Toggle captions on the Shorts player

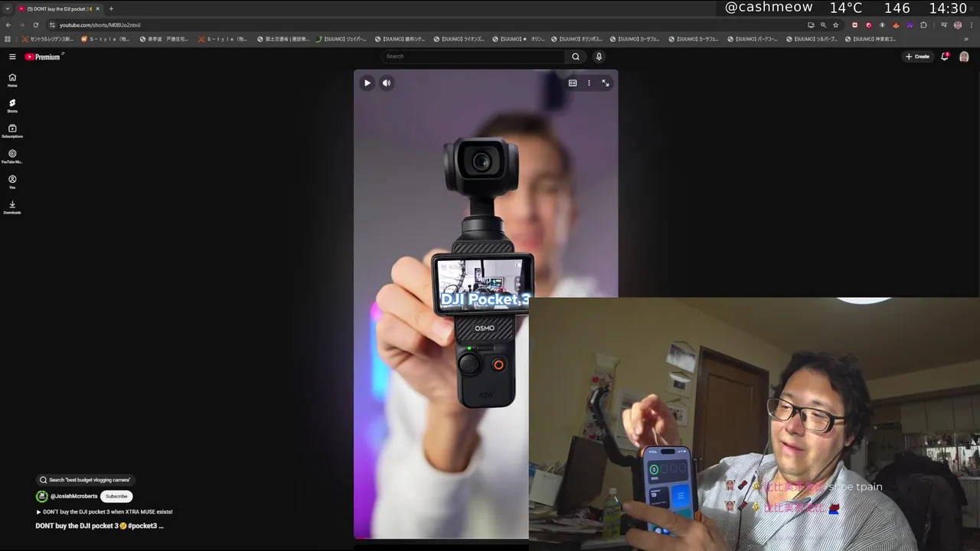pyautogui.click(x=572, y=83)
